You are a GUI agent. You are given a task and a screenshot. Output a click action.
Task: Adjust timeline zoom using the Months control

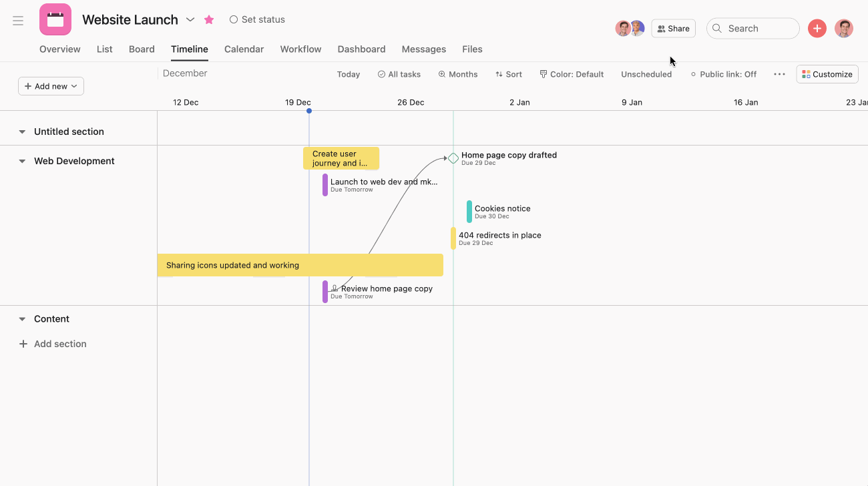(x=457, y=74)
